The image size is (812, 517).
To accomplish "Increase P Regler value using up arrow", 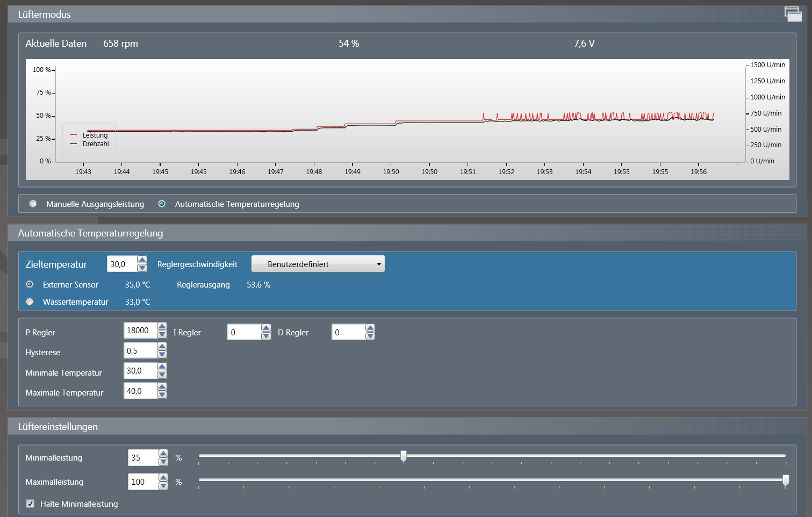I will [162, 327].
